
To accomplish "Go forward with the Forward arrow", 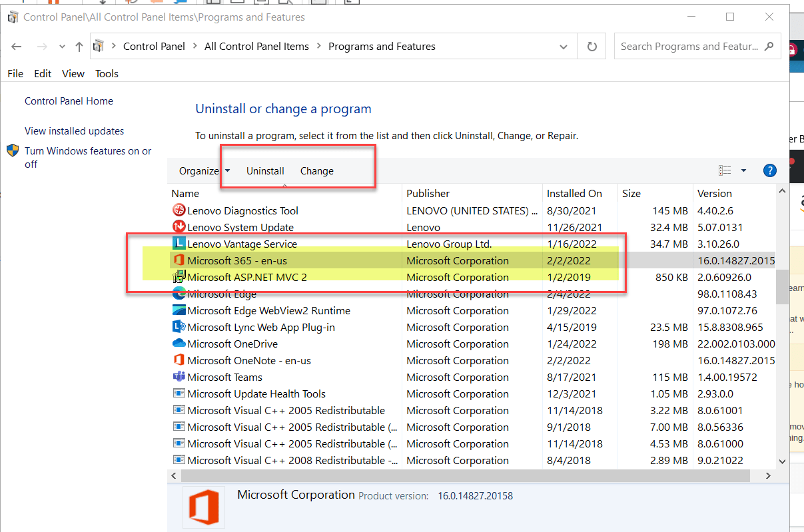I will [41, 47].
